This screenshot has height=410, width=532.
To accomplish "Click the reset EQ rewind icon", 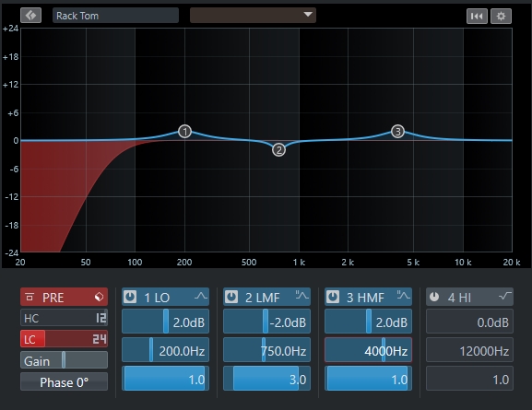I will click(477, 16).
